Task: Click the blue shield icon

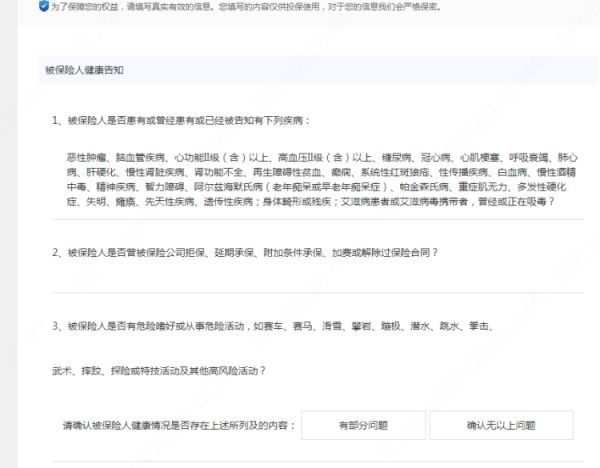Action: (x=44, y=6)
